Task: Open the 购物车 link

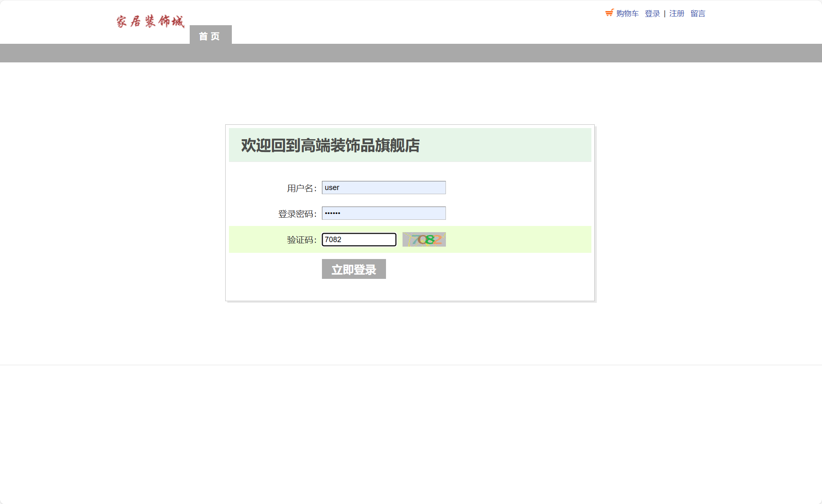Action: click(627, 14)
